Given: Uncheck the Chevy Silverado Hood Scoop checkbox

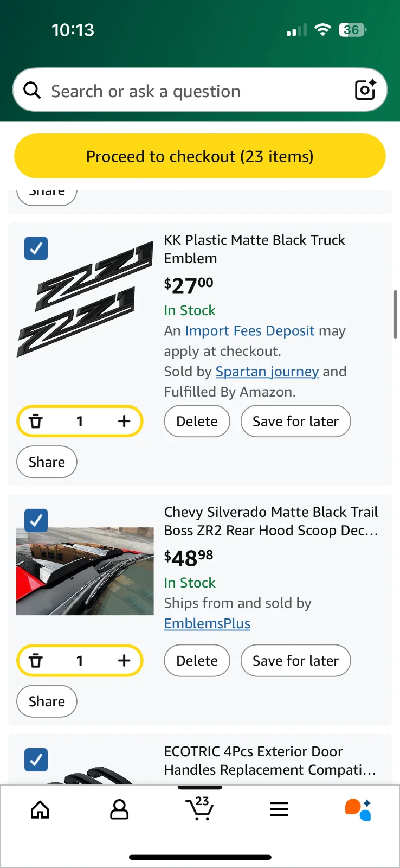Looking at the screenshot, I should pyautogui.click(x=36, y=521).
